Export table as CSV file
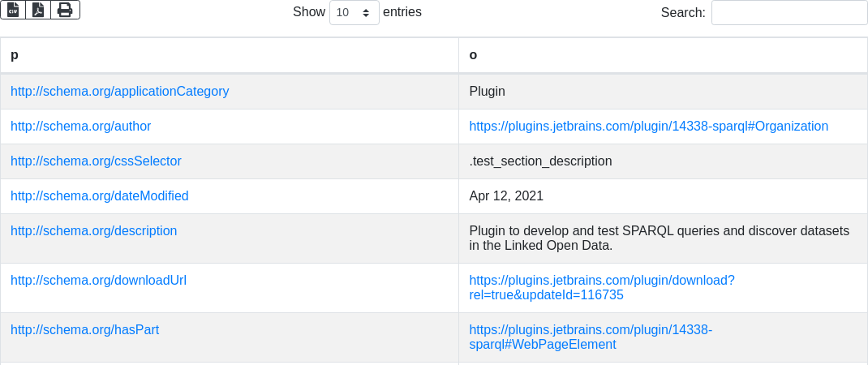This screenshot has width=868, height=365. click(x=13, y=10)
